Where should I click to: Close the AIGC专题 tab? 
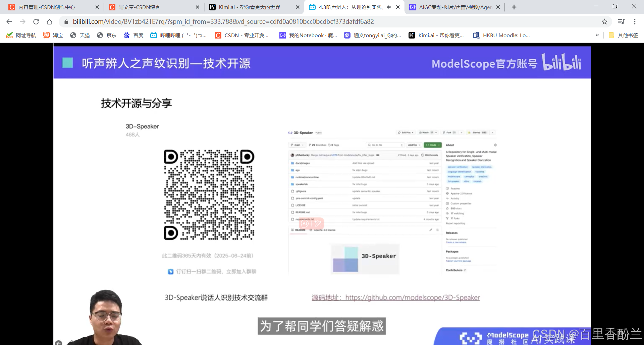pyautogui.click(x=498, y=7)
